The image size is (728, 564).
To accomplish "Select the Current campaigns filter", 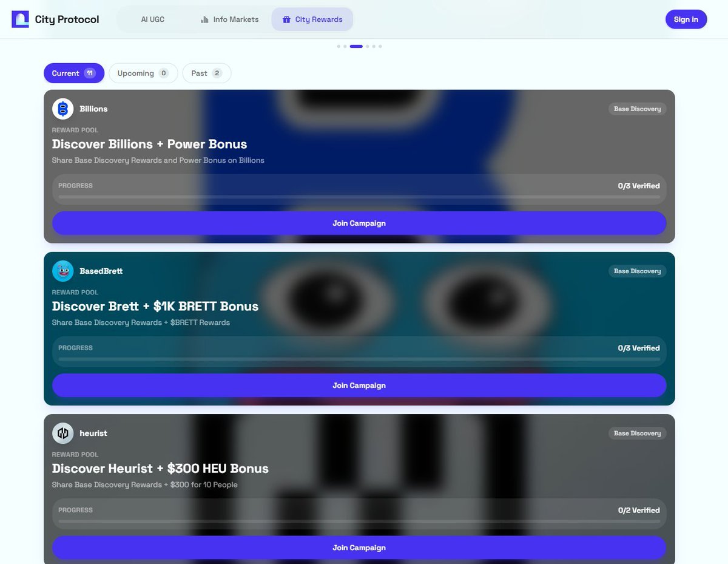I will [74, 73].
